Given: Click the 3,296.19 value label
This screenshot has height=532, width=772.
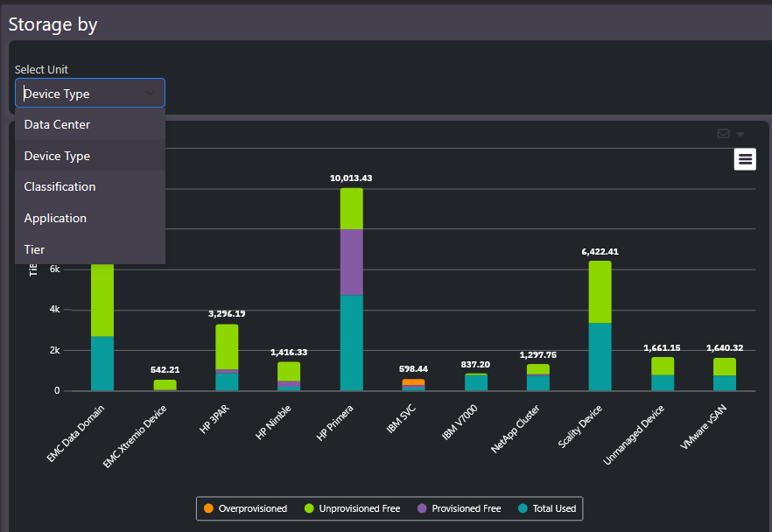Looking at the screenshot, I should pyautogui.click(x=227, y=313).
